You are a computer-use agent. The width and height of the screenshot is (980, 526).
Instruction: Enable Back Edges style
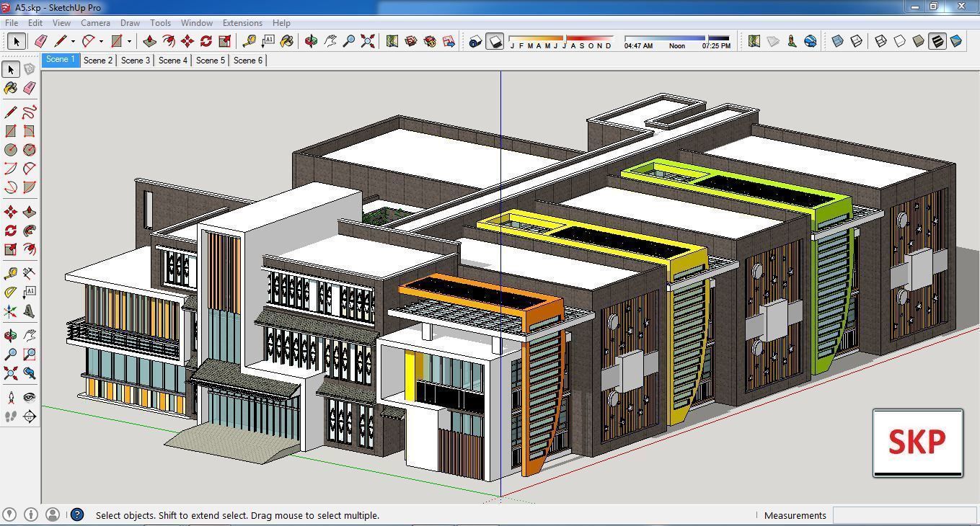[857, 41]
